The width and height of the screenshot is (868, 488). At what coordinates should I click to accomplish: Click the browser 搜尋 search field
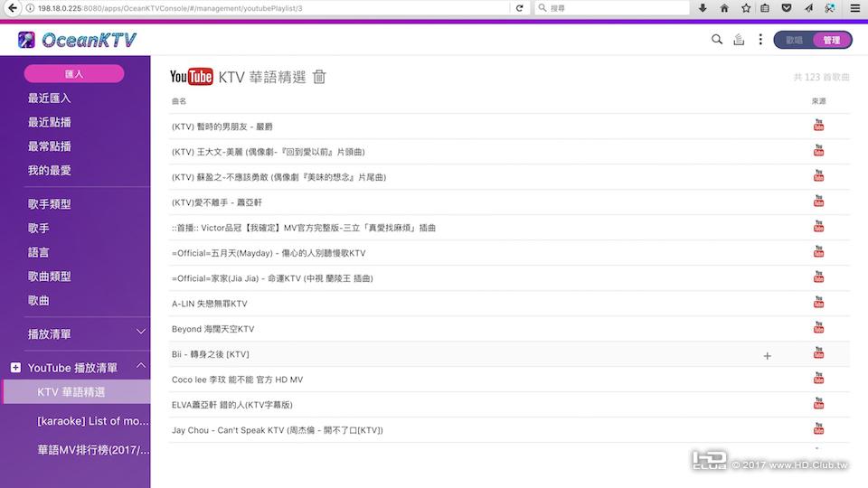point(612,8)
